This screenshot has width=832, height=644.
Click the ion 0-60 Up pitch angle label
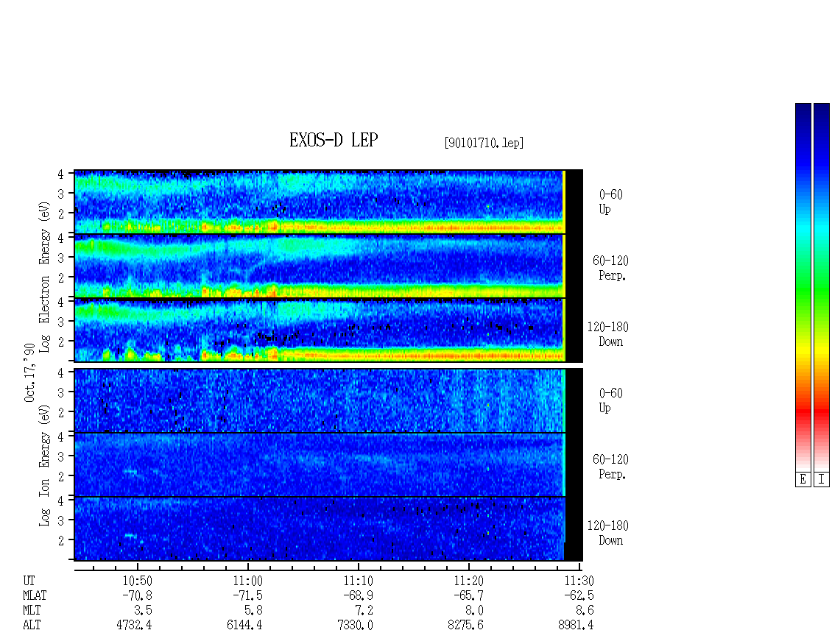pos(610,400)
